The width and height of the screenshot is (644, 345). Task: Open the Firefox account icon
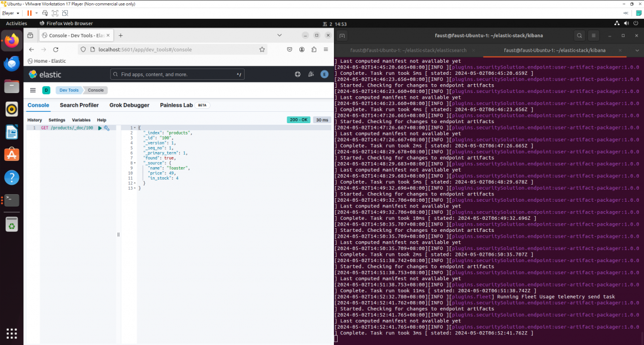click(x=302, y=50)
